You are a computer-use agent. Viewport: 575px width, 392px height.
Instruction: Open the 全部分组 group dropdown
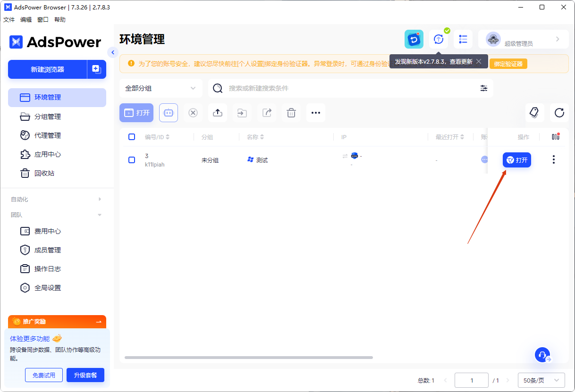[x=161, y=88]
